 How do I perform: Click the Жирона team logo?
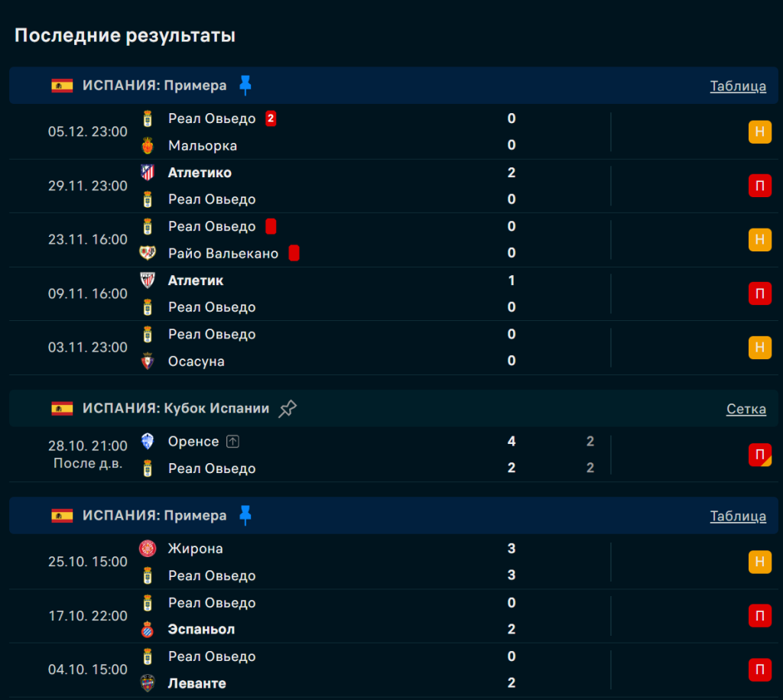(x=148, y=549)
